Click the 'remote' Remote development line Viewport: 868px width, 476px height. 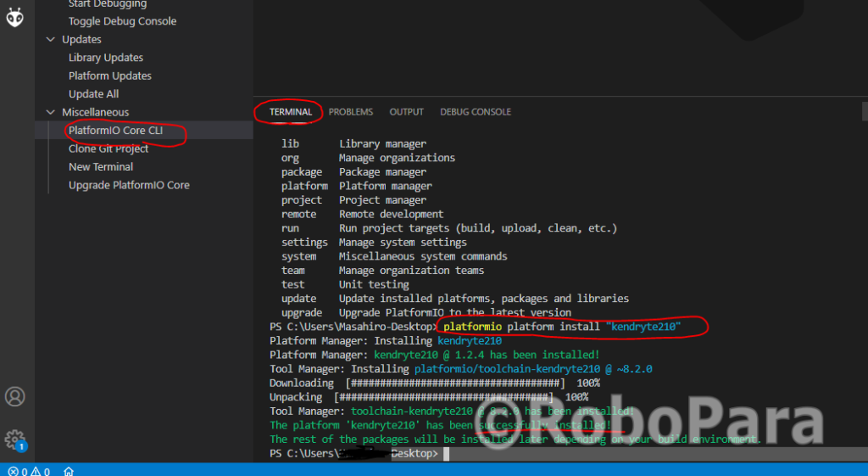[363, 215]
